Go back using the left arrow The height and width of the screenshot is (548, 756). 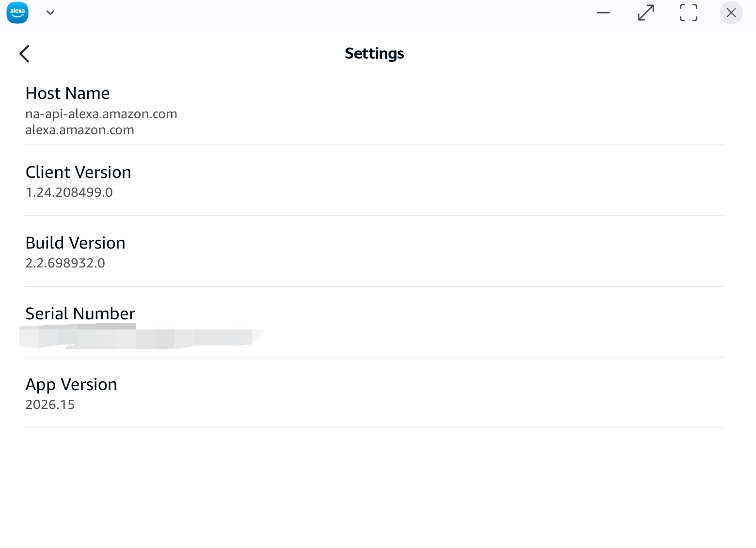pyautogui.click(x=25, y=54)
